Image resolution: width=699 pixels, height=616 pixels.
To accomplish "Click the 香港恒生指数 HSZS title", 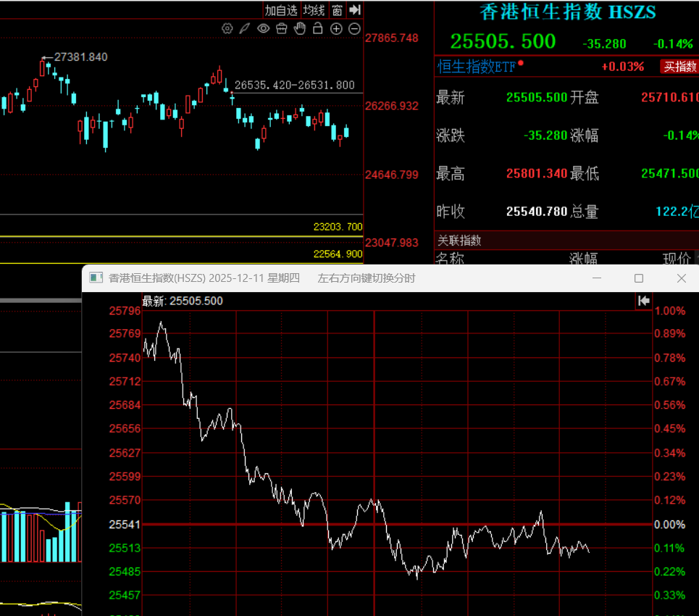I will (x=567, y=12).
